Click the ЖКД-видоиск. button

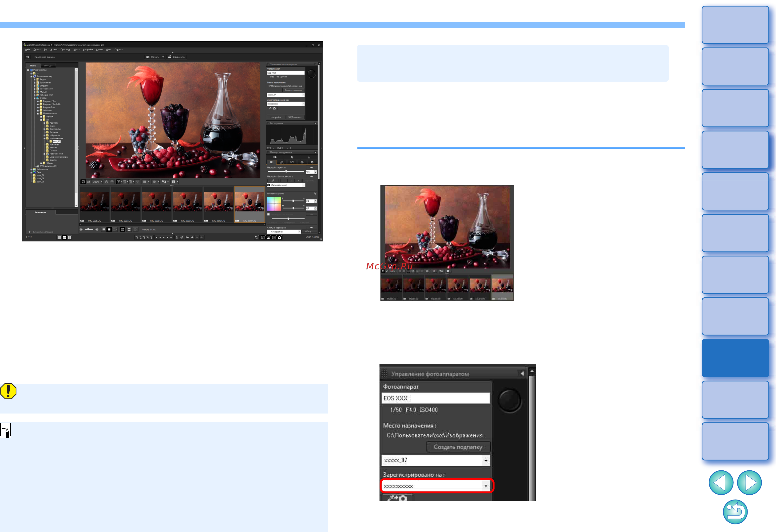296,117
